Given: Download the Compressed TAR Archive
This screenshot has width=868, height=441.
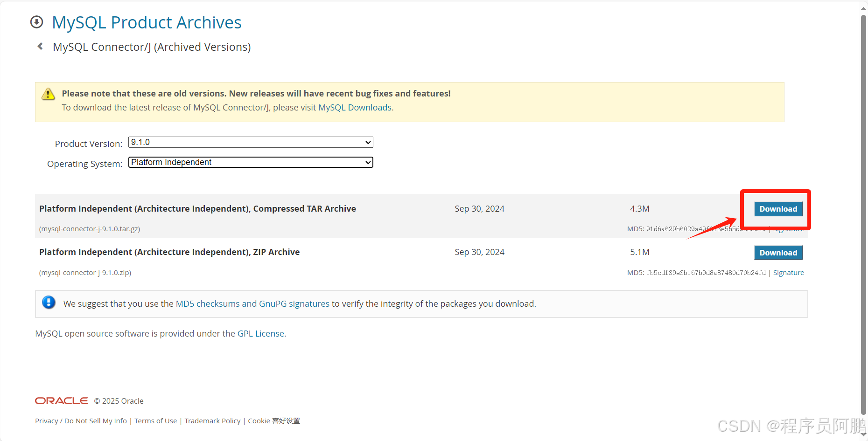Looking at the screenshot, I should 778,209.
